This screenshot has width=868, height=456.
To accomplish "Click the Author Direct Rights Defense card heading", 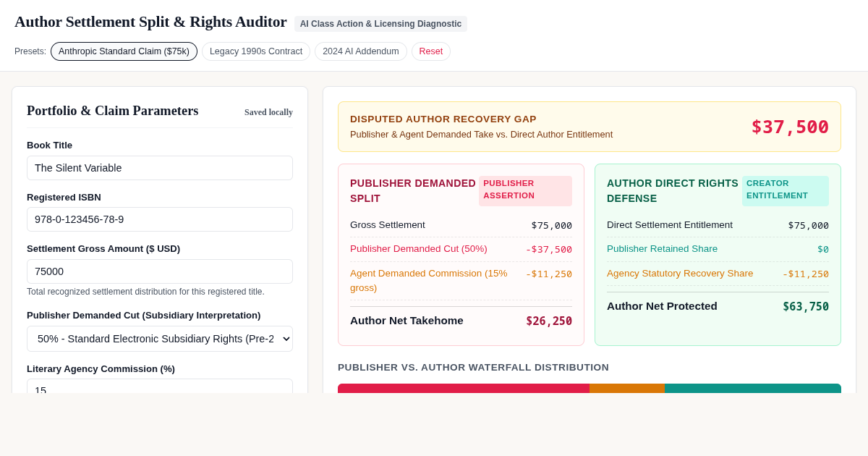I will pyautogui.click(x=673, y=191).
